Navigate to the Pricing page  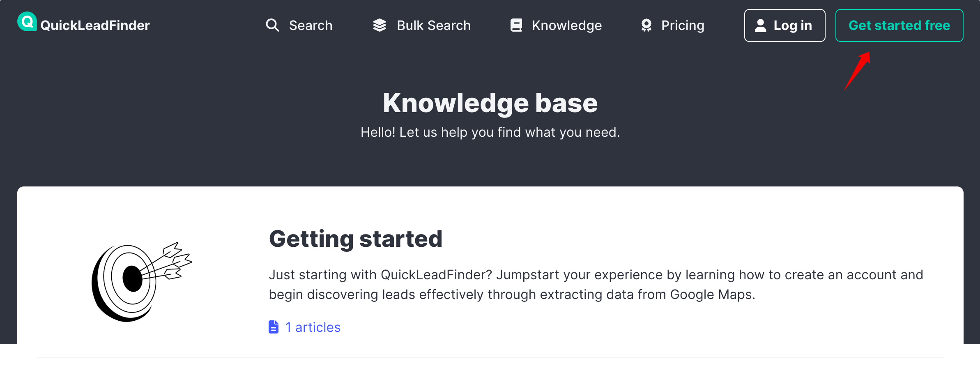(x=683, y=25)
